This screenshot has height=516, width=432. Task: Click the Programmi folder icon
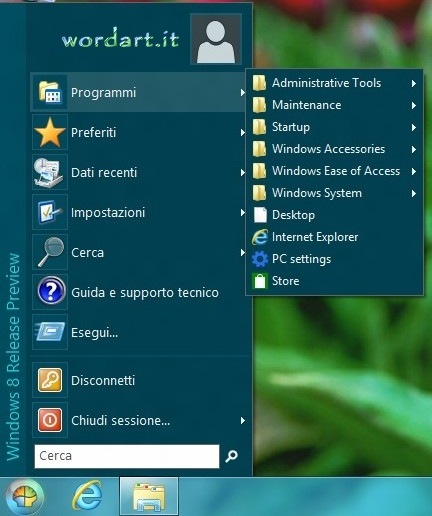(50, 92)
